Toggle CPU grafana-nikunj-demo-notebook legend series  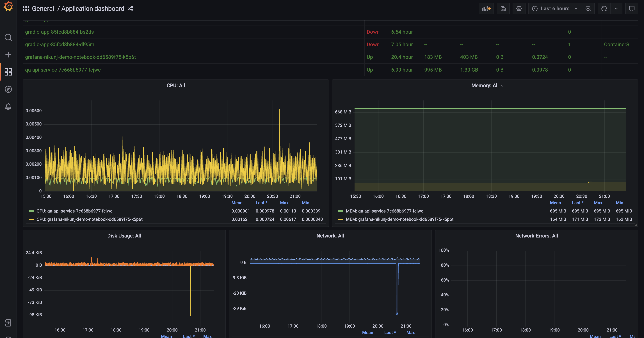(89, 219)
